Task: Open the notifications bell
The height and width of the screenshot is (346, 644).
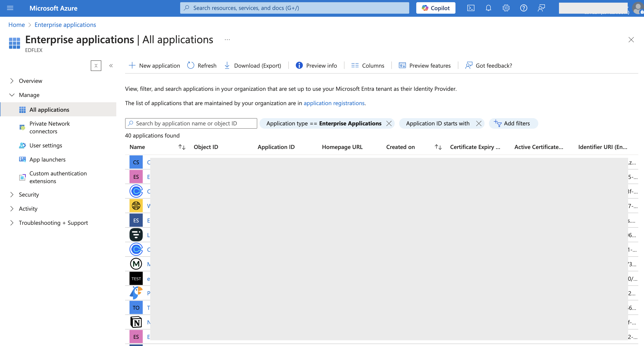Action: click(x=488, y=8)
